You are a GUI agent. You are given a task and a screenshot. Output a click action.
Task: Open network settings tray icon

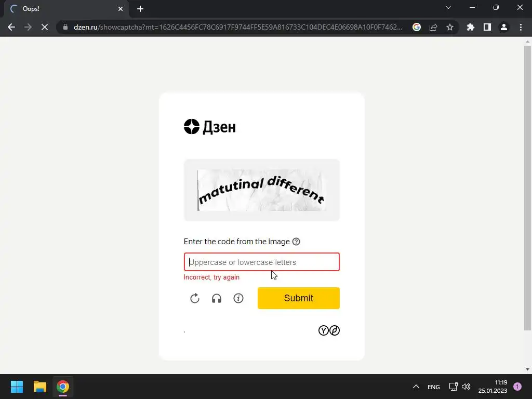(x=453, y=387)
